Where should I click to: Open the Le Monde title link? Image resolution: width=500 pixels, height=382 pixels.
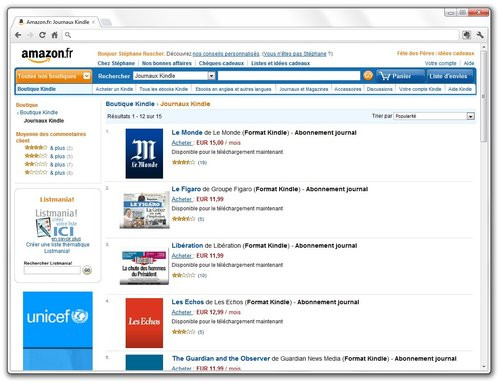[187, 132]
